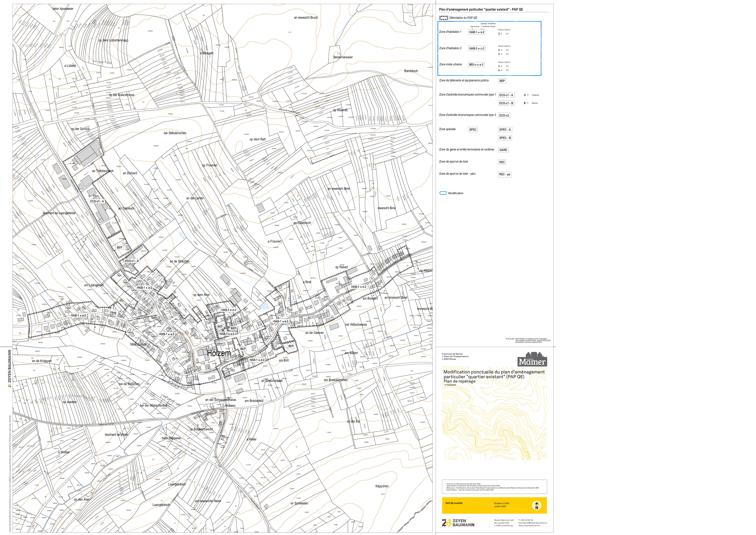Click the 'bei Sëlbäämchen' map label
This screenshot has height=535, width=756.
[175, 133]
